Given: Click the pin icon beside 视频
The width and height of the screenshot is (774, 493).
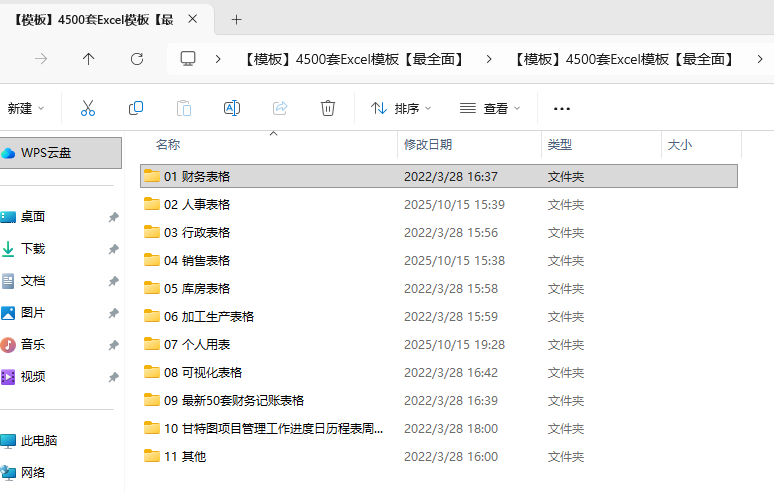Looking at the screenshot, I should tap(114, 377).
